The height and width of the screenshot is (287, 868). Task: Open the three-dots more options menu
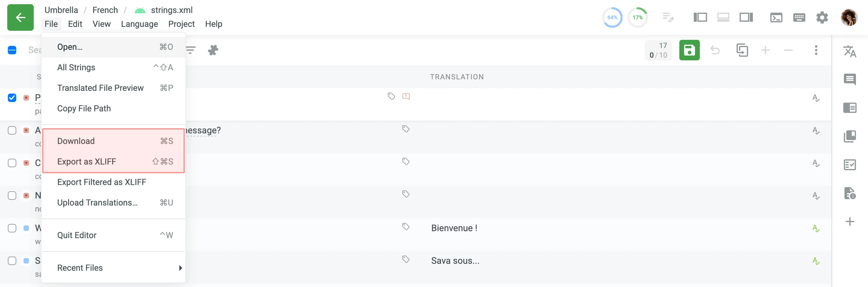pyautogui.click(x=816, y=50)
